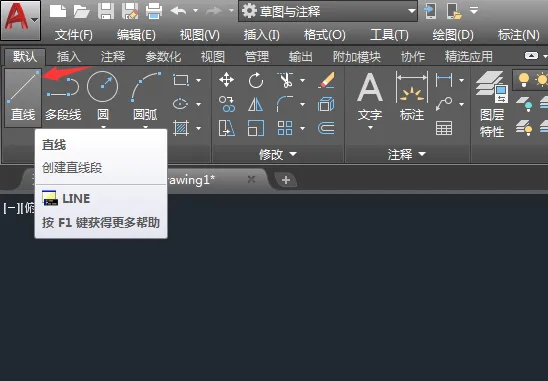The width and height of the screenshot is (548, 381).
Task: Click the Save icon
Action: click(x=106, y=11)
